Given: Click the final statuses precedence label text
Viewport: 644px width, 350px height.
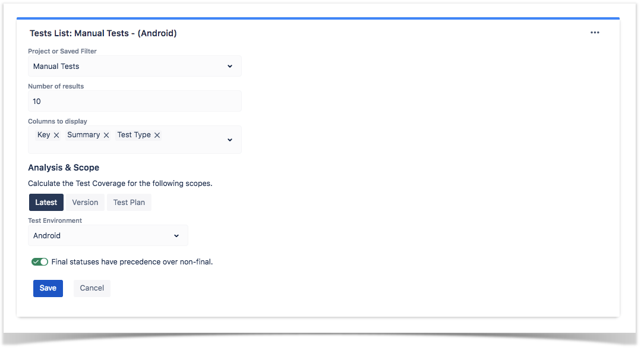Looking at the screenshot, I should (132, 261).
